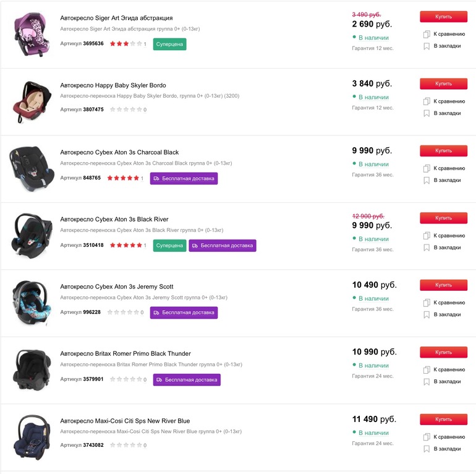
Task: Click compare icon for Maxi-Cosi Citi Sps
Action: (427, 437)
